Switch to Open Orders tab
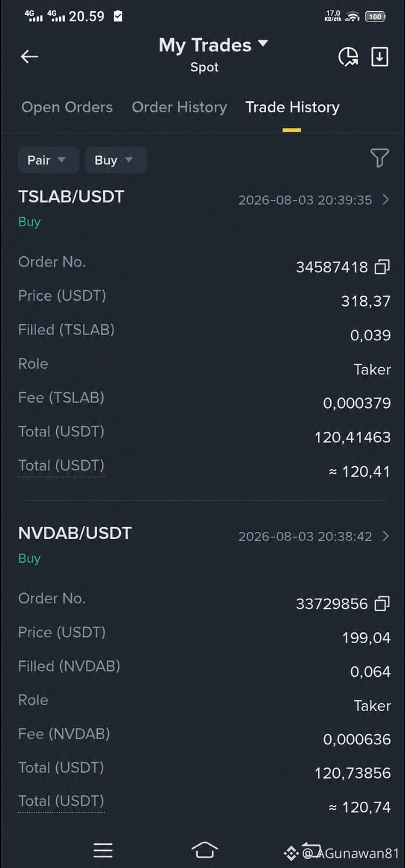The image size is (405, 868). click(67, 107)
